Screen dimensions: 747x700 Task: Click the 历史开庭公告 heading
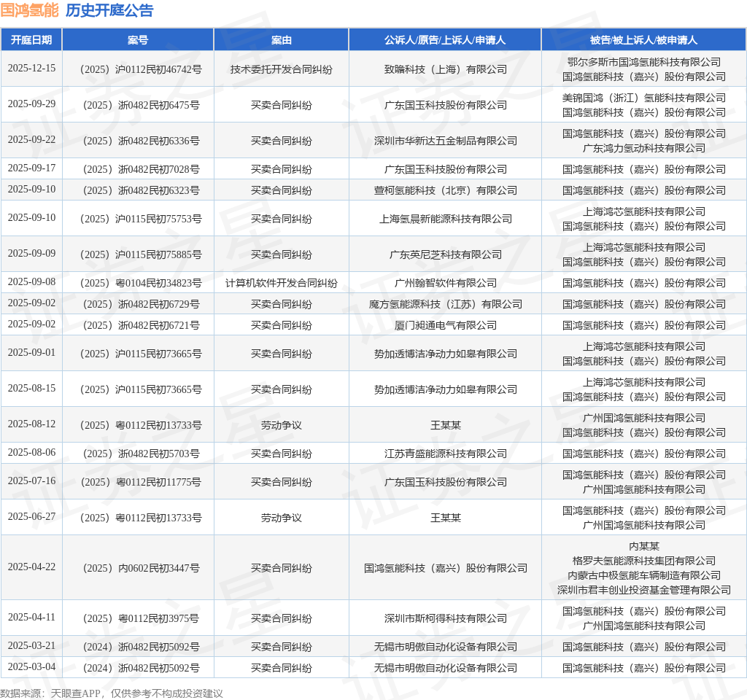coord(109,10)
